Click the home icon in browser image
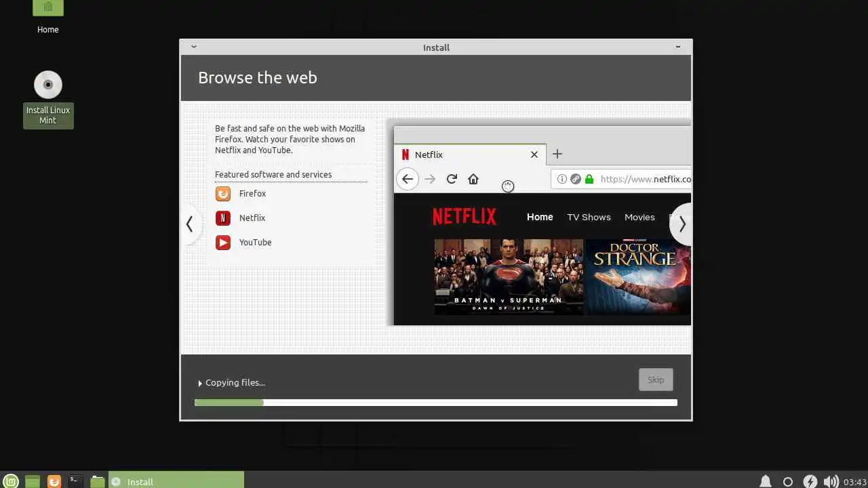The height and width of the screenshot is (488, 868). tap(473, 179)
